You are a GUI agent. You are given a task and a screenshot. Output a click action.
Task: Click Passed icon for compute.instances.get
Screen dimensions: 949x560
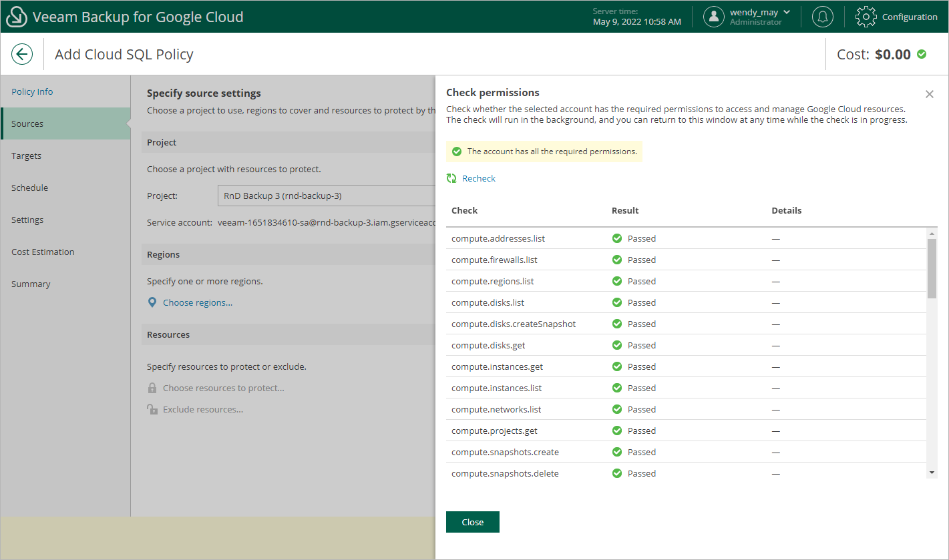617,366
